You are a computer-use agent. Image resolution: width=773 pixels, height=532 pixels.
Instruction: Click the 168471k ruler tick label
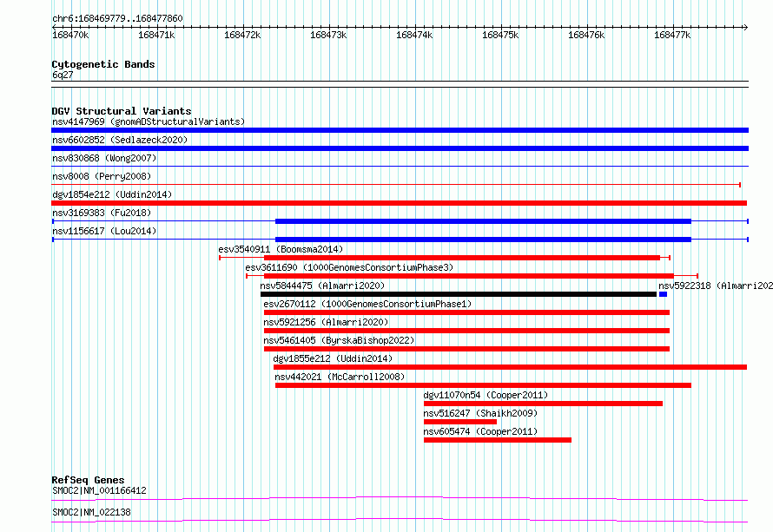(x=156, y=35)
